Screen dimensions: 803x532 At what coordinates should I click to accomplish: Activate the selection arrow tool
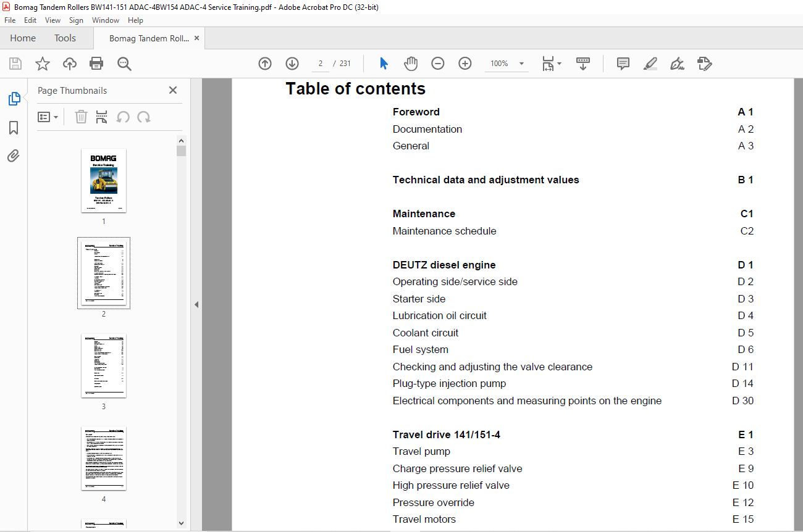click(x=384, y=64)
